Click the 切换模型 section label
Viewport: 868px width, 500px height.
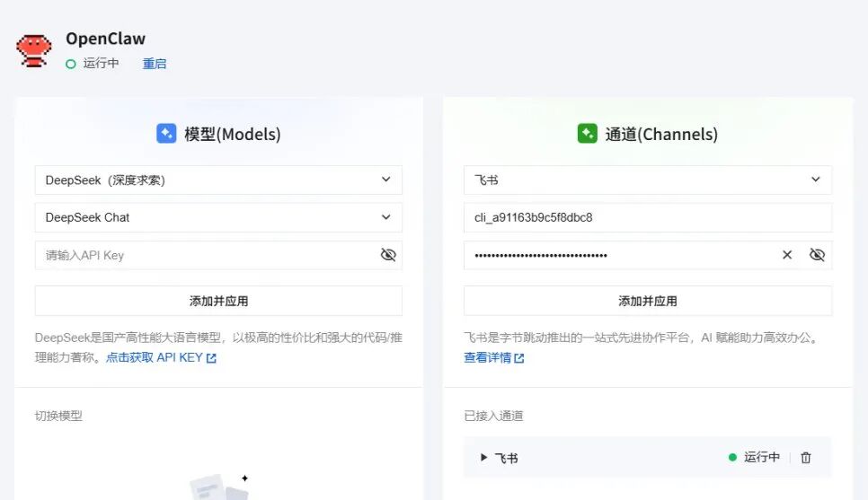pyautogui.click(x=58, y=416)
